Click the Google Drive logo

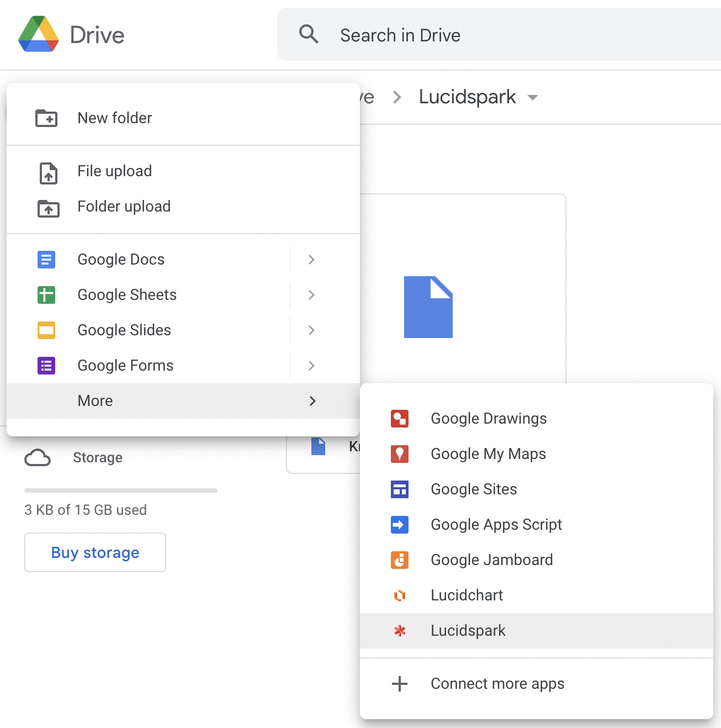(x=39, y=34)
